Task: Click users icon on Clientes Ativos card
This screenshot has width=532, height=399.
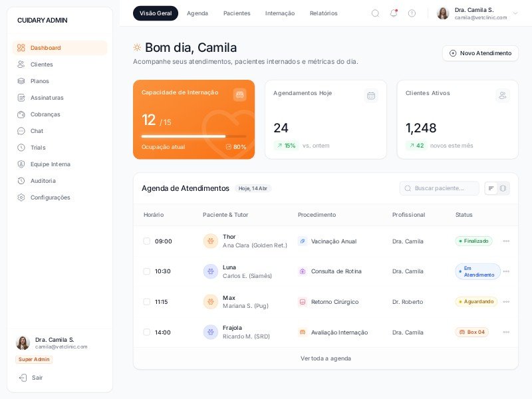Action: 503,96
